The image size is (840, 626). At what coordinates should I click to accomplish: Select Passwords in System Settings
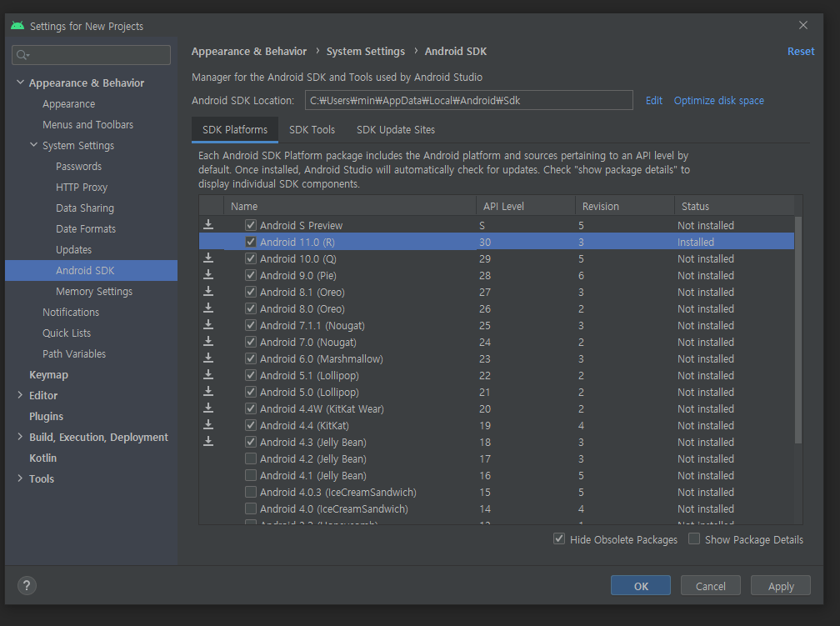click(x=78, y=166)
